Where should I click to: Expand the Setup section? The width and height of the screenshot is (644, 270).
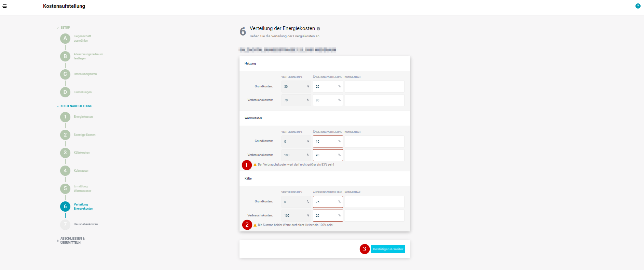click(65, 28)
